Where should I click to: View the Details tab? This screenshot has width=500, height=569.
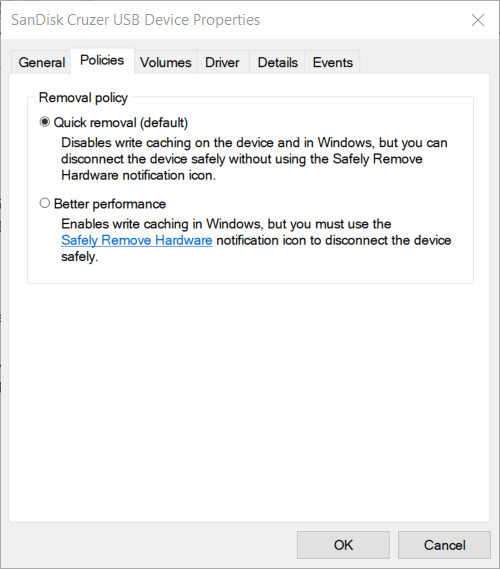pos(277,62)
